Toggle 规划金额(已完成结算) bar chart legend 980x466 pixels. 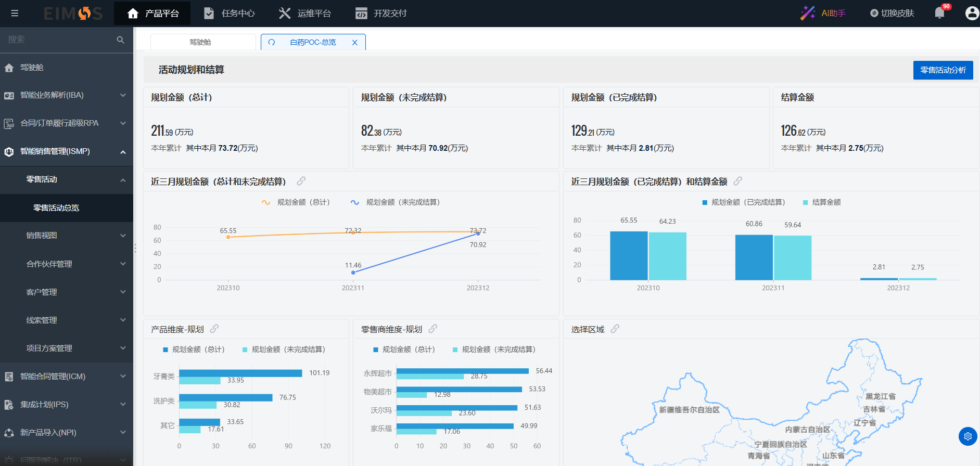pyautogui.click(x=743, y=202)
